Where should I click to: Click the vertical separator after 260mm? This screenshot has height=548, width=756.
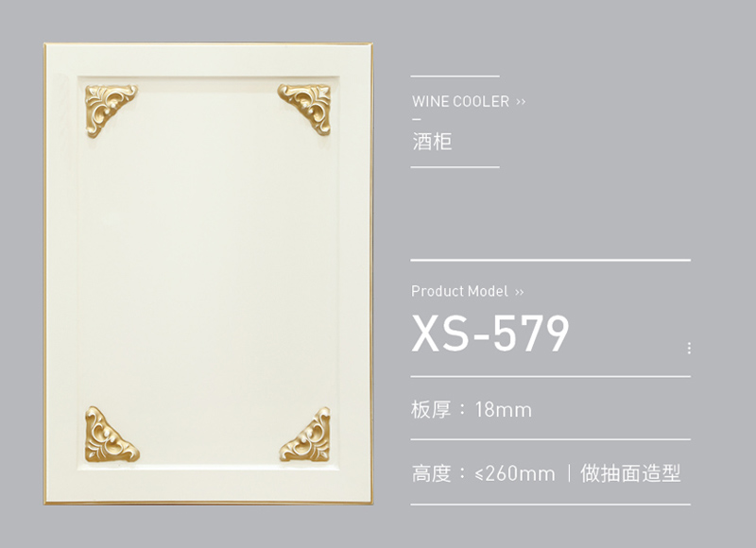pyautogui.click(x=570, y=473)
